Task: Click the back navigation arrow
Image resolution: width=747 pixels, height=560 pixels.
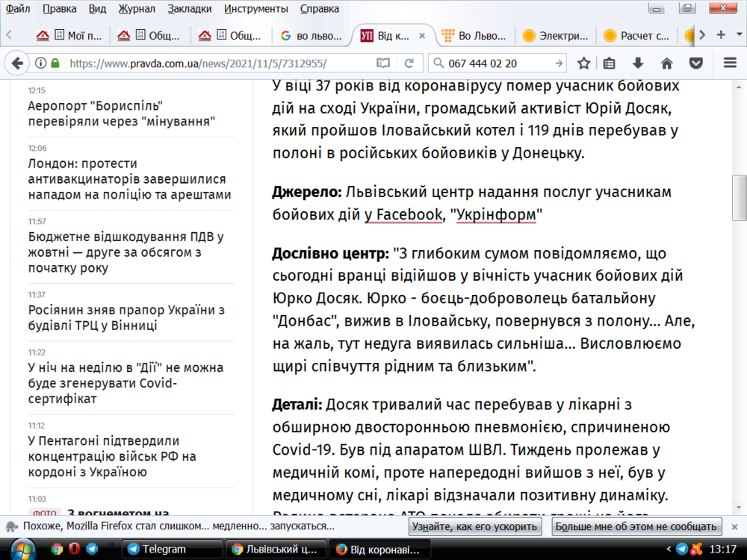Action: click(16, 63)
